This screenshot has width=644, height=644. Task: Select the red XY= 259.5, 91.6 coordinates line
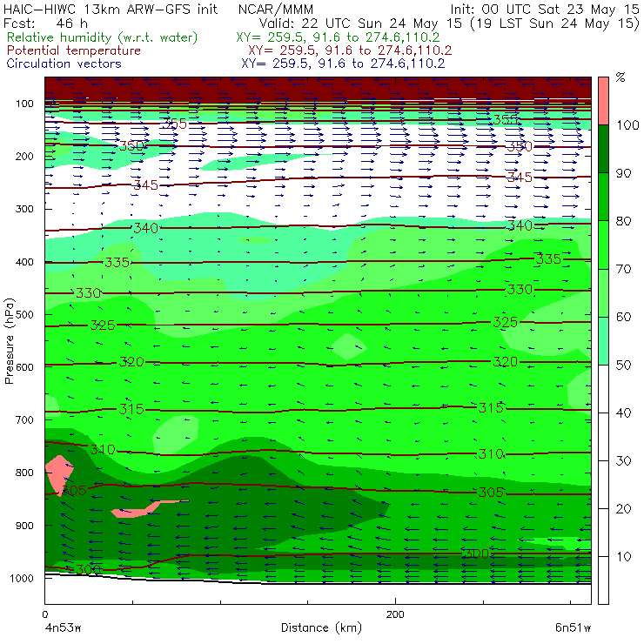pos(350,50)
